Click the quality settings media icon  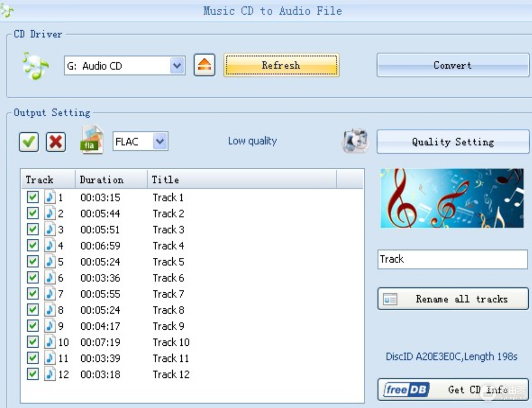point(355,141)
